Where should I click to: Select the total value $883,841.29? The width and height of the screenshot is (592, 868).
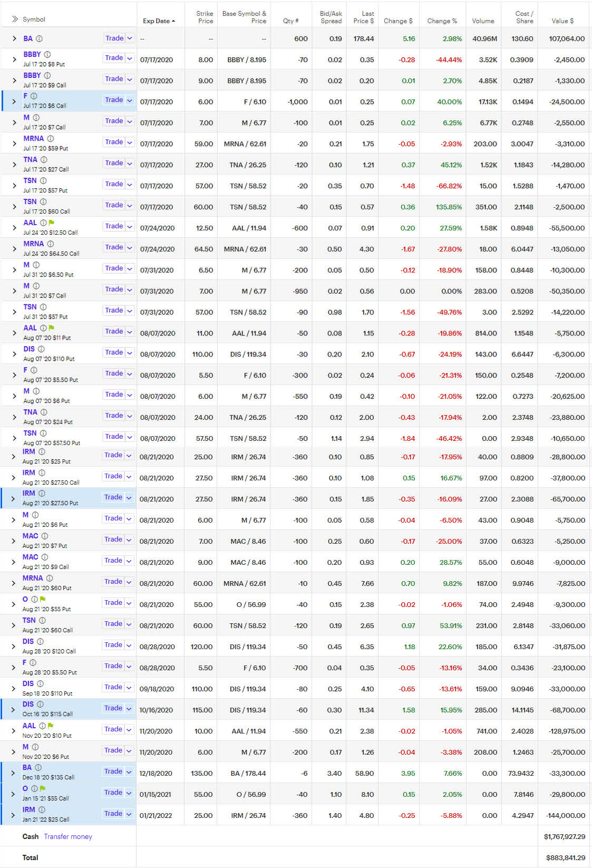tap(566, 857)
